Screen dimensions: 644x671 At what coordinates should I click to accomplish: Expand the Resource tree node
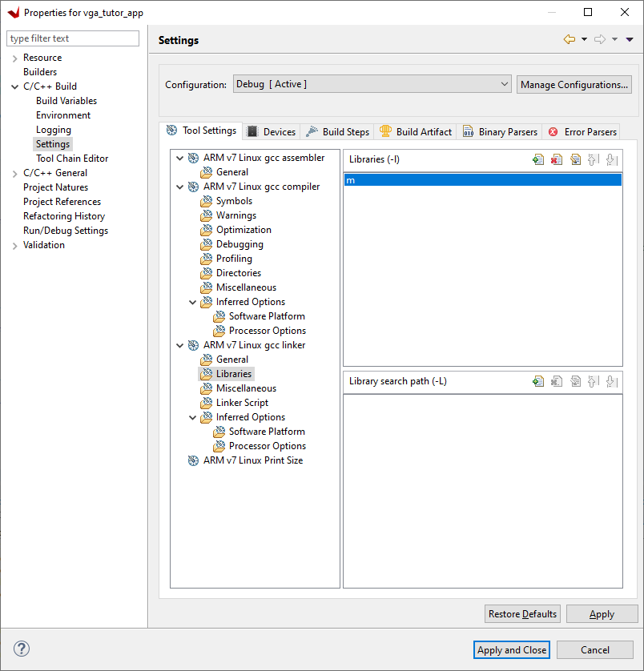[x=15, y=58]
